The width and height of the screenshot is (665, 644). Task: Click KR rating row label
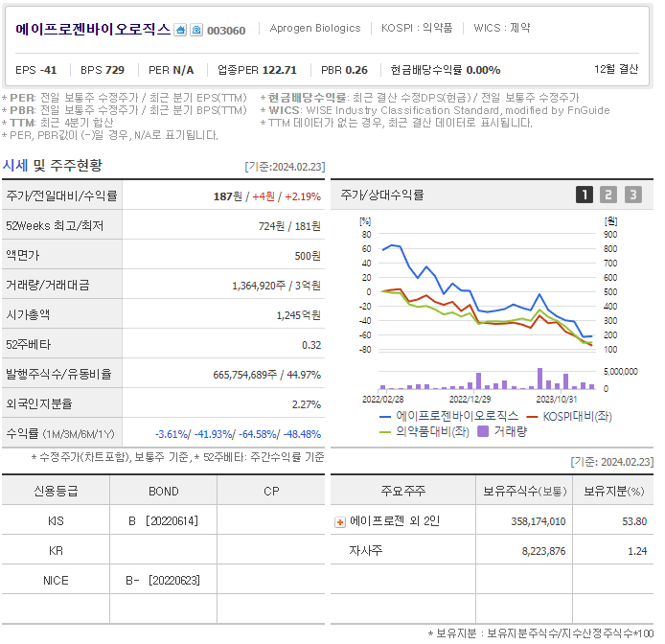(56, 551)
